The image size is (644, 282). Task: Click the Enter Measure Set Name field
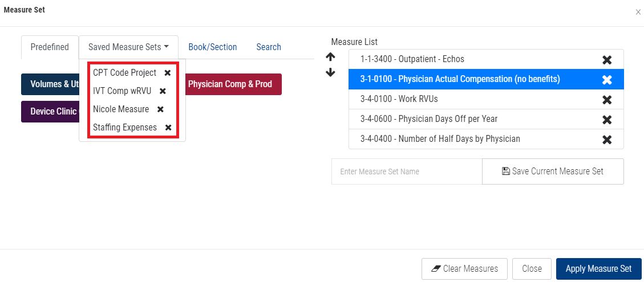click(x=406, y=171)
